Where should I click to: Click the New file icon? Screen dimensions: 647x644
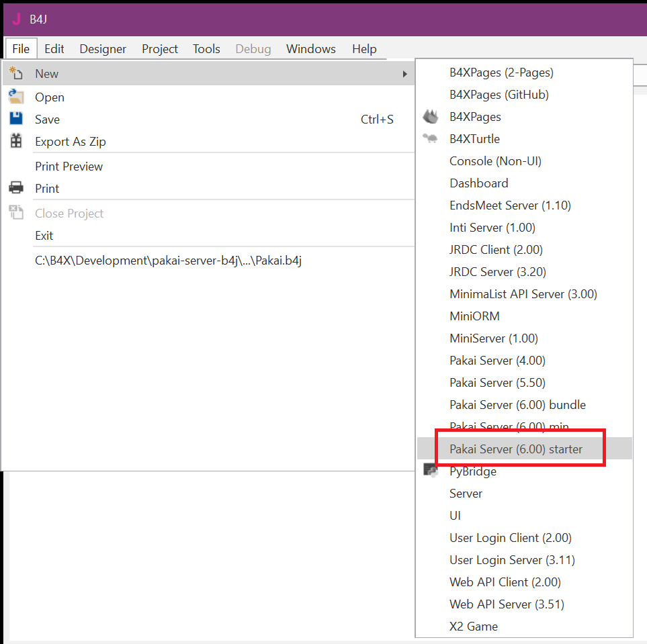pos(15,73)
